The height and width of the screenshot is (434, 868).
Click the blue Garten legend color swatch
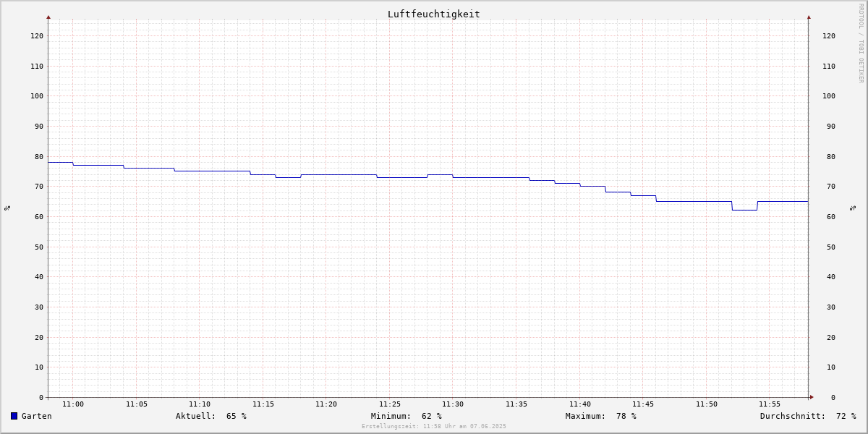click(14, 416)
